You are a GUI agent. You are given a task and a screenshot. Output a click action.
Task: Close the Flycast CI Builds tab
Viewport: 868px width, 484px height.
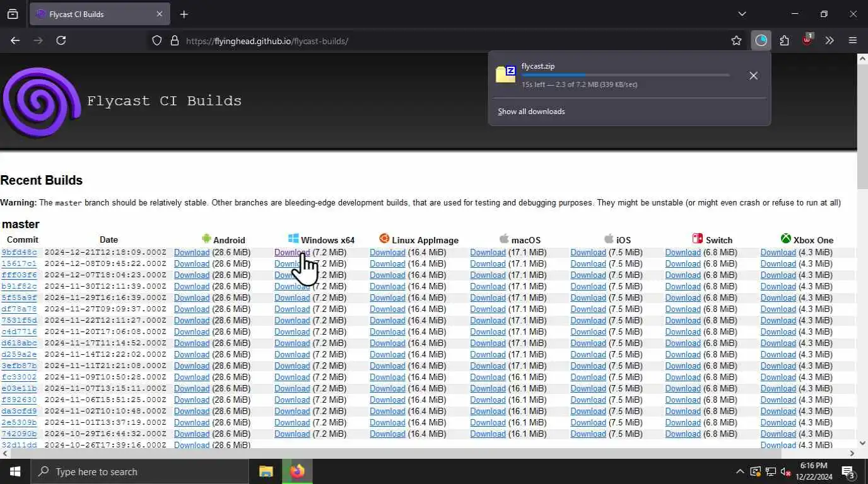[x=159, y=14]
